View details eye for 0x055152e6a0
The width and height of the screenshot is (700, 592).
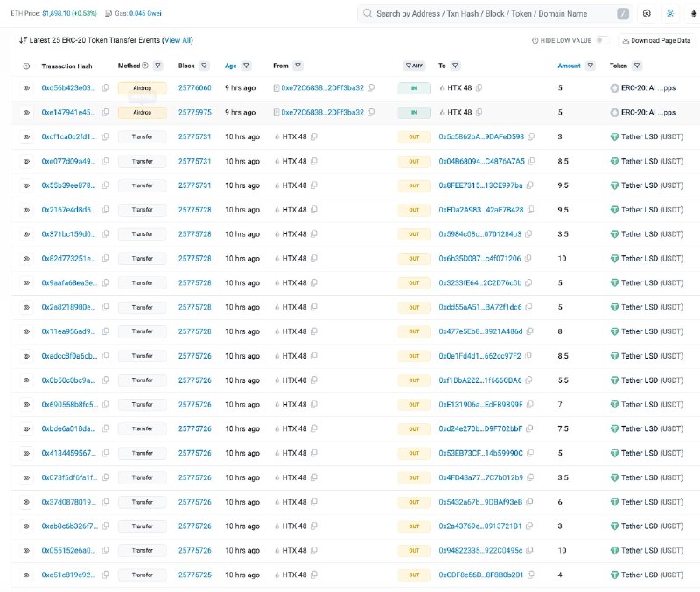click(x=26, y=551)
